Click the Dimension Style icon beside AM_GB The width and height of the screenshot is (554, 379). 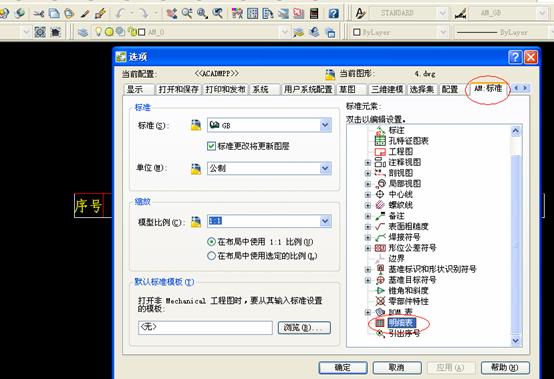click(x=460, y=14)
